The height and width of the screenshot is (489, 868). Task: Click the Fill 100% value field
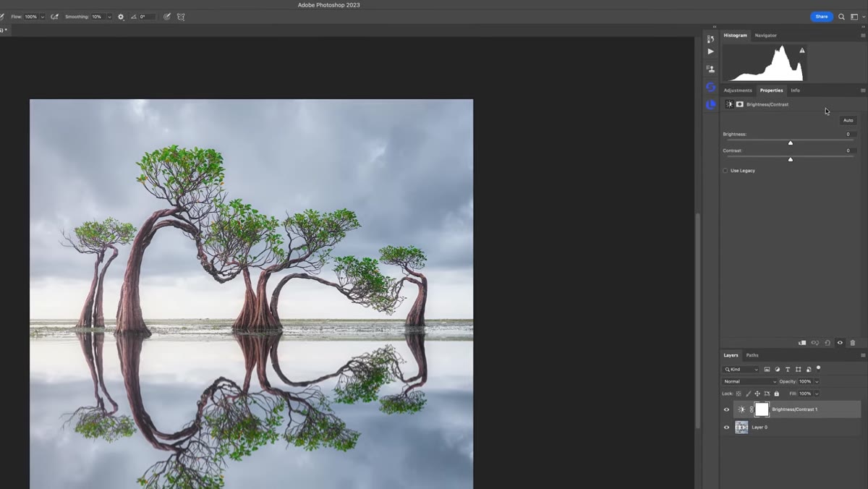[805, 394]
